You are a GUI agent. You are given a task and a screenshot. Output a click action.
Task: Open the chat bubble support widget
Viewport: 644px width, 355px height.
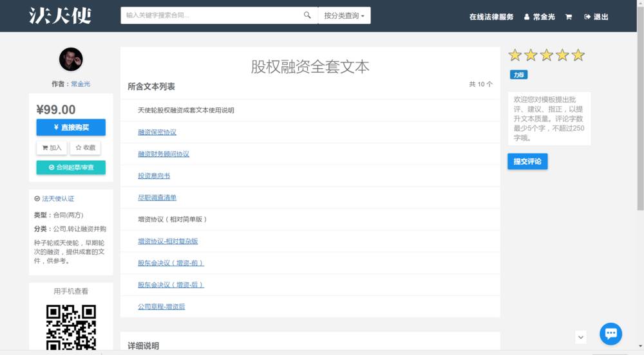coord(611,334)
